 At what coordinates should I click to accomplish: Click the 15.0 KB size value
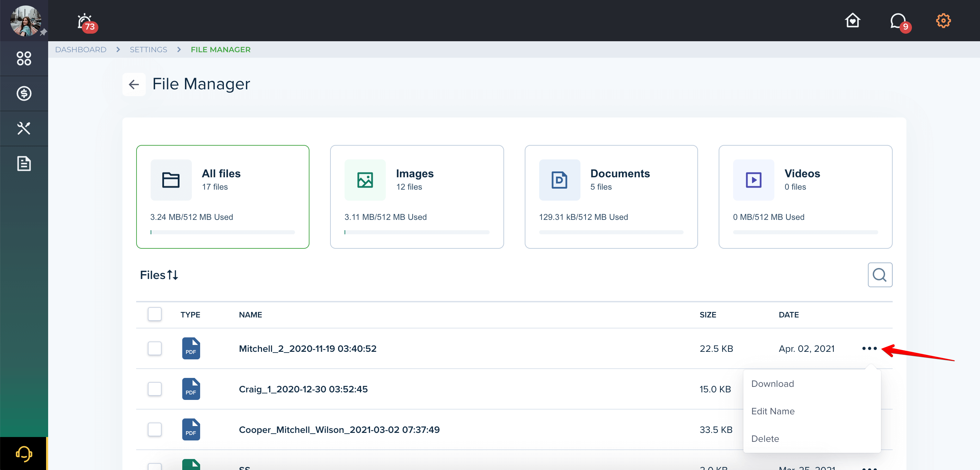tap(715, 389)
